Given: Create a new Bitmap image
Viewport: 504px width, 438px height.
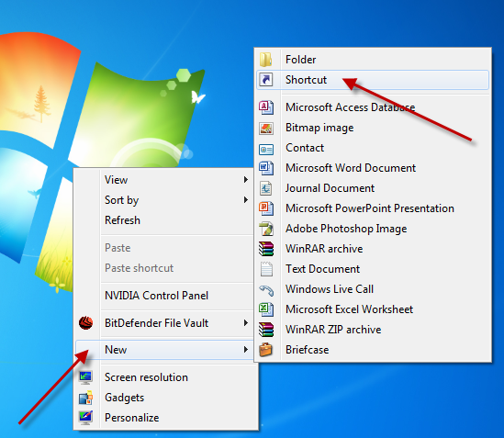Looking at the screenshot, I should click(373, 128).
